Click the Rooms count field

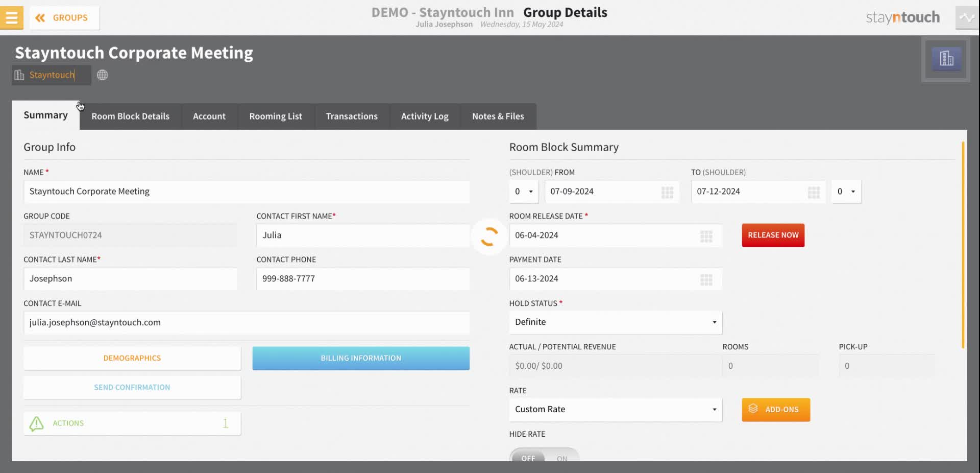click(770, 366)
